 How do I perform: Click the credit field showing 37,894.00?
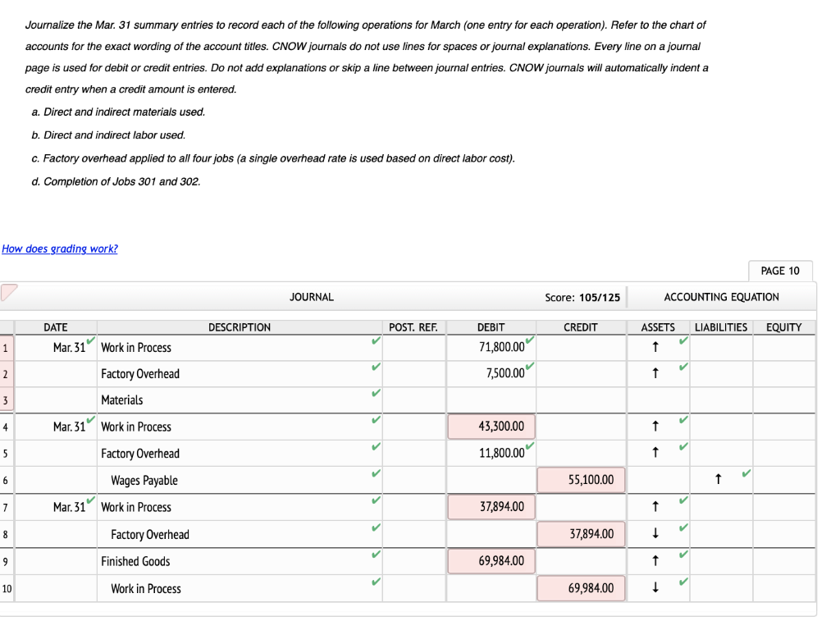(x=581, y=533)
